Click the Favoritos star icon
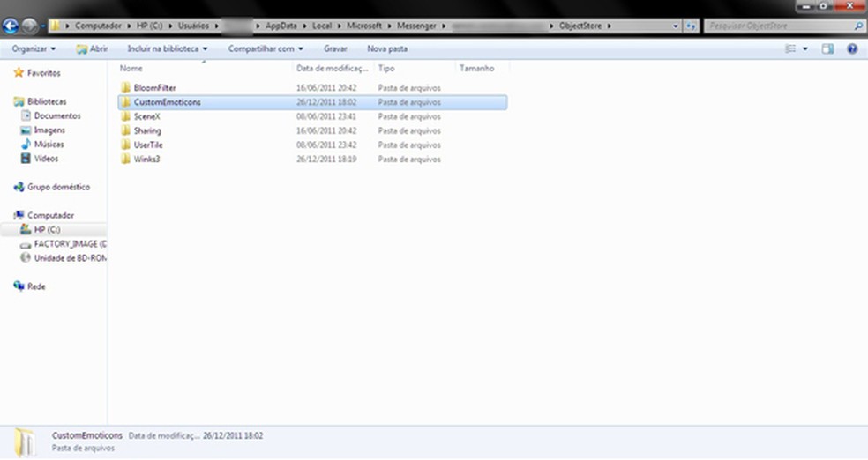868x460 pixels. 19,73
